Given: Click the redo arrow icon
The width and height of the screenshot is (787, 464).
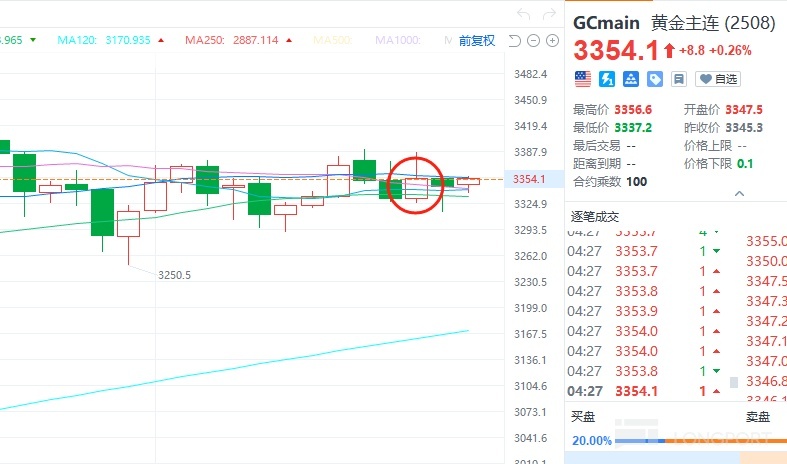Looking at the screenshot, I should (549, 14).
